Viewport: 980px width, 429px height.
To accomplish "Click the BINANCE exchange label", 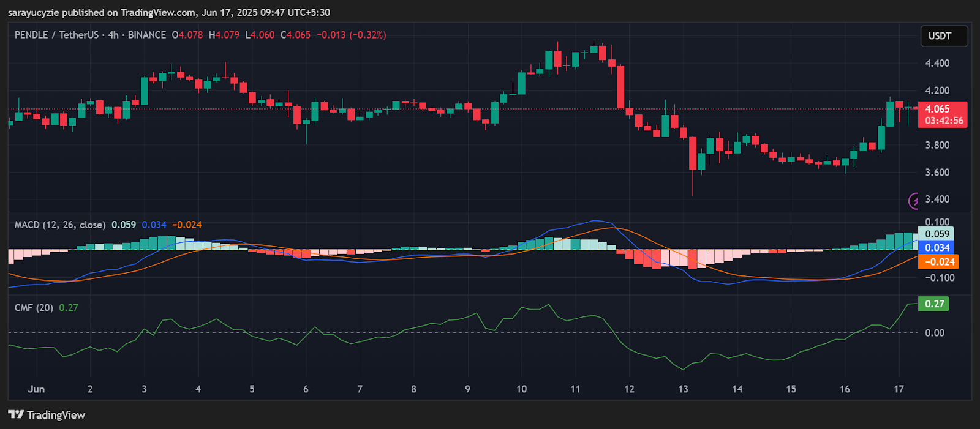I will pyautogui.click(x=147, y=35).
